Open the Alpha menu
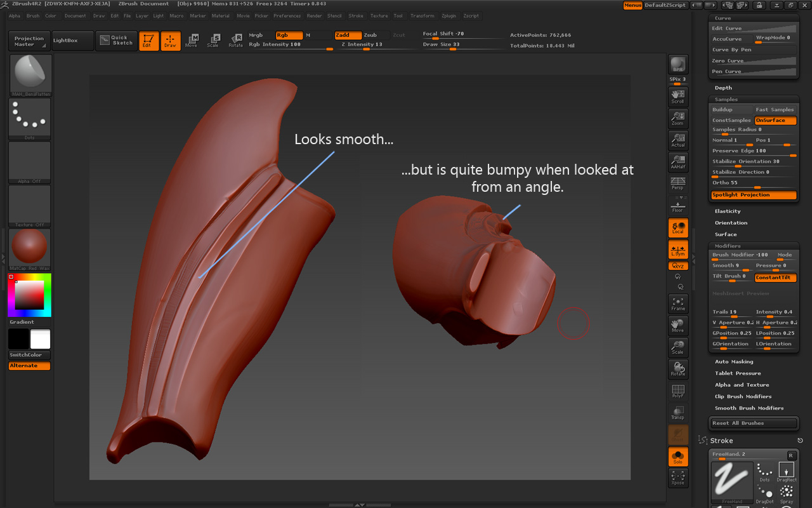Image resolution: width=812 pixels, height=508 pixels. 15,16
